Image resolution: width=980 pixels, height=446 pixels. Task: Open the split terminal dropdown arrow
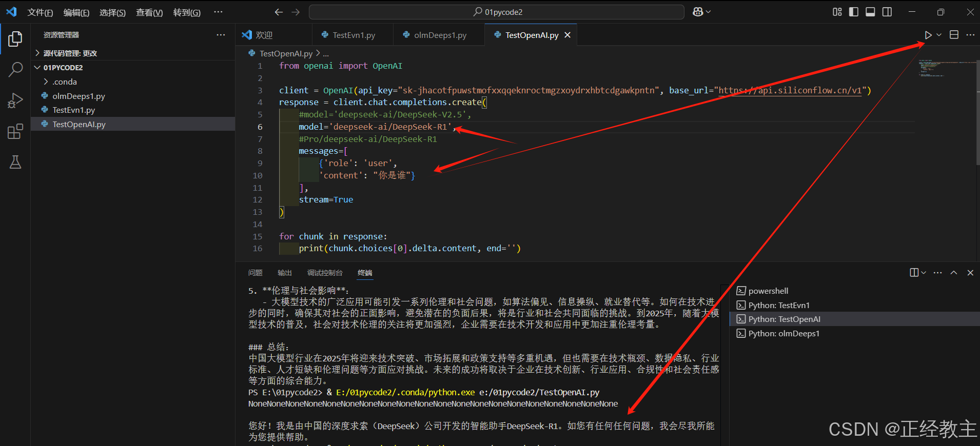(924, 273)
